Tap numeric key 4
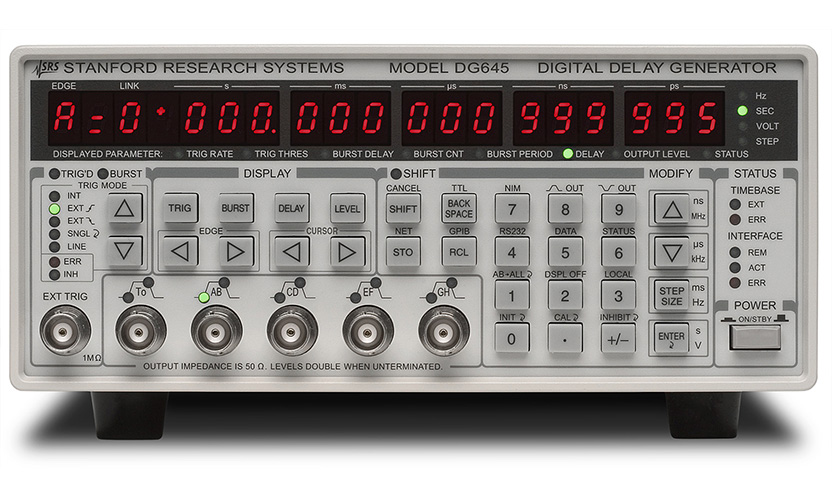The width and height of the screenshot is (832, 500). [512, 252]
